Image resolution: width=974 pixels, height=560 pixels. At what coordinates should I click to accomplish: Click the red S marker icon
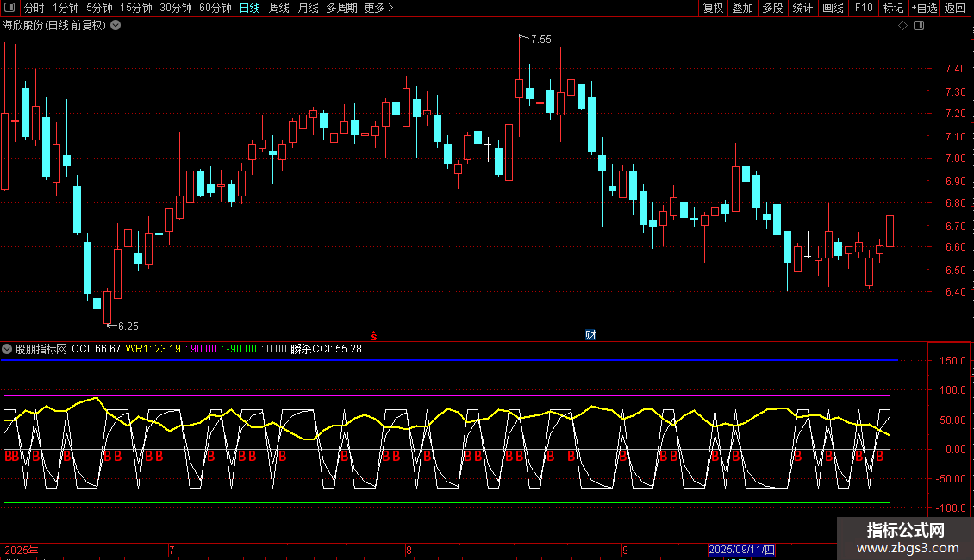click(x=373, y=334)
